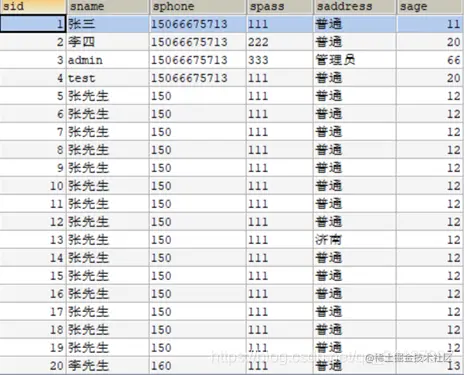Select sage cell 11 in row 1
Image resolution: width=464 pixels, height=375 pixels.
point(430,24)
